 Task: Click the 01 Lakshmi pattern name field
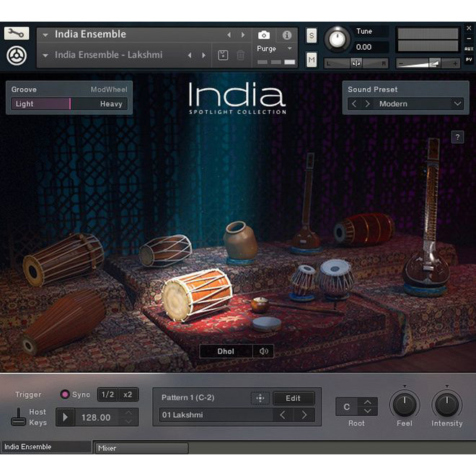(x=216, y=415)
